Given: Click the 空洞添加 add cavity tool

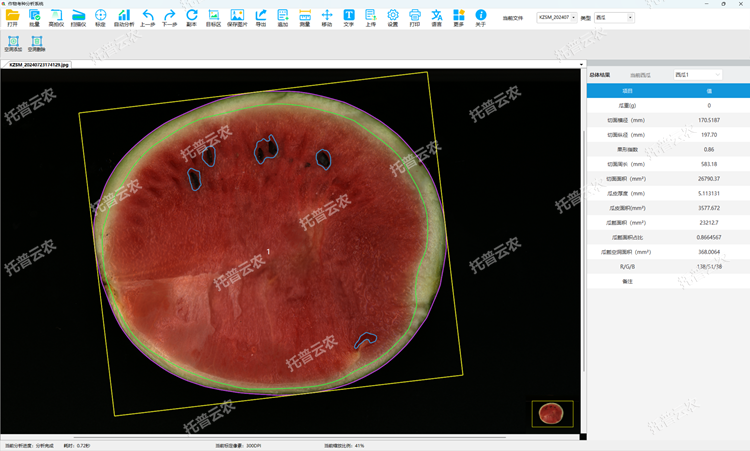Looking at the screenshot, I should point(13,44).
